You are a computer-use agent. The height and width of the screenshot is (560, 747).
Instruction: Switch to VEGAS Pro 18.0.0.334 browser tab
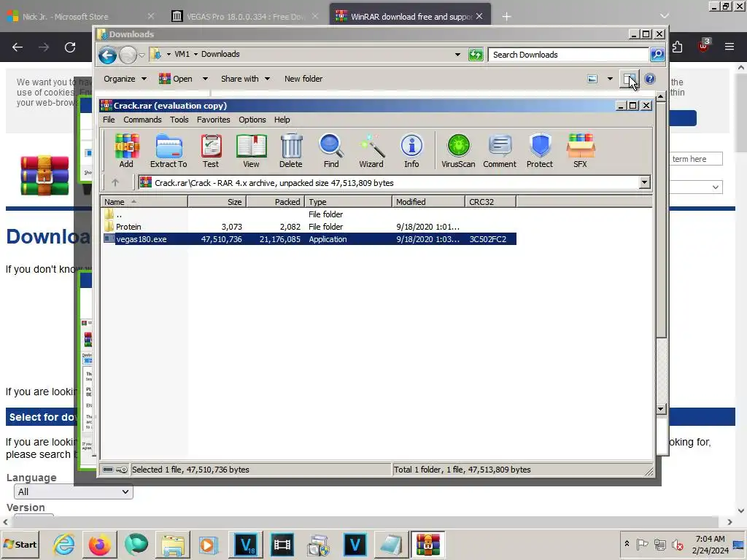click(245, 17)
